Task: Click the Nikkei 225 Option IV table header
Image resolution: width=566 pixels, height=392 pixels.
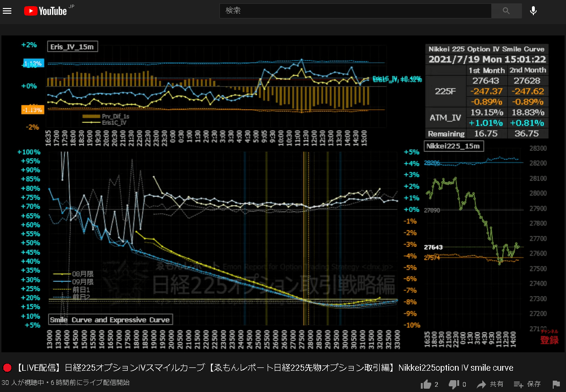Action: pyautogui.click(x=486, y=49)
